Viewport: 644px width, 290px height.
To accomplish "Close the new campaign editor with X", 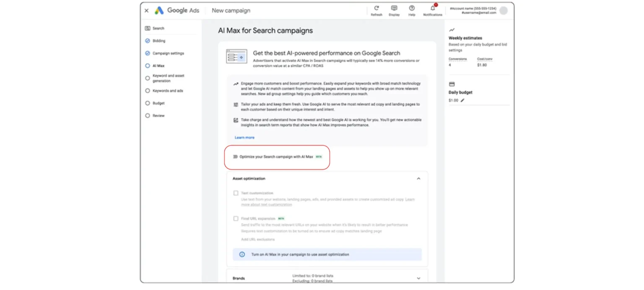I will pos(146,11).
